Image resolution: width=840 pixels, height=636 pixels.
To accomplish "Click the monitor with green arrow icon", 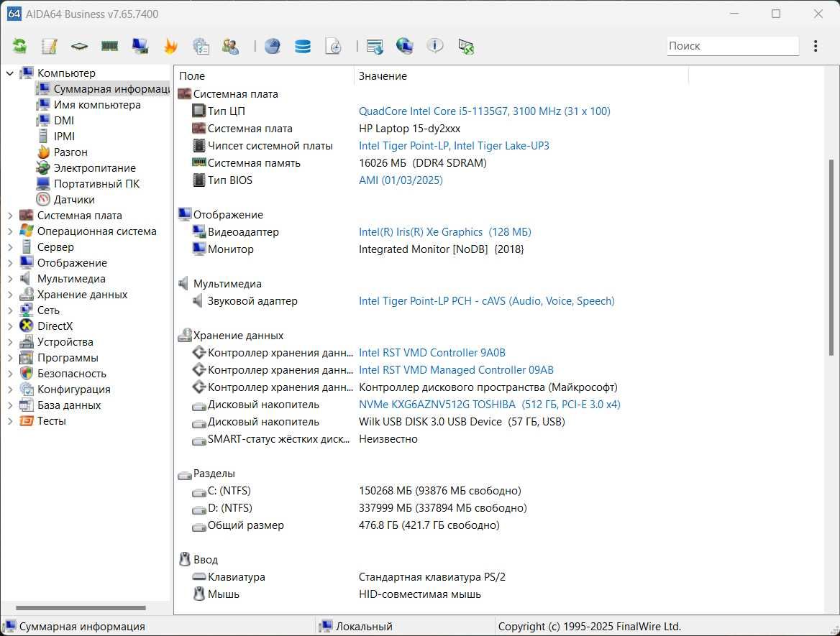I will coord(466,47).
